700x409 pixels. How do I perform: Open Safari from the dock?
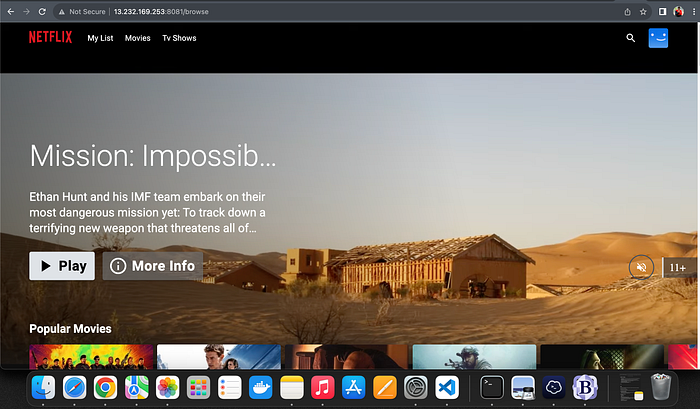[74, 387]
